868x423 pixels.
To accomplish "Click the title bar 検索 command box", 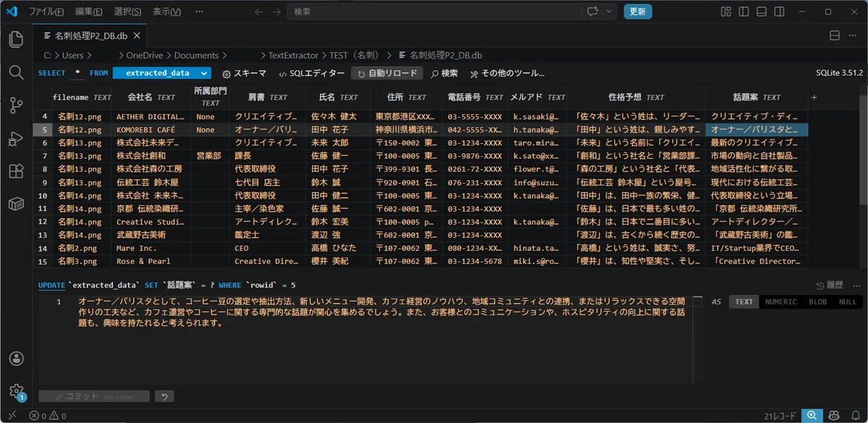I will pos(434,12).
